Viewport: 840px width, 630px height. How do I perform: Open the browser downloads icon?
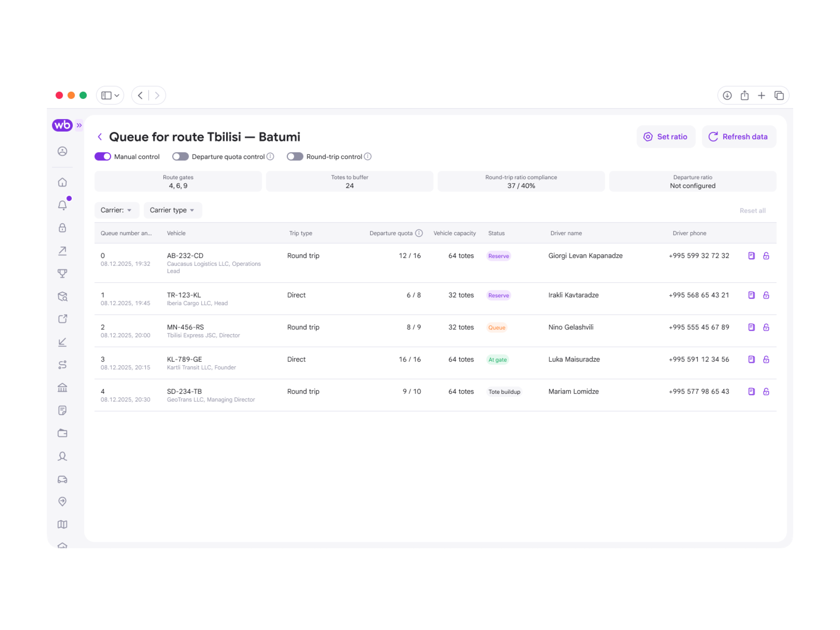tap(727, 95)
